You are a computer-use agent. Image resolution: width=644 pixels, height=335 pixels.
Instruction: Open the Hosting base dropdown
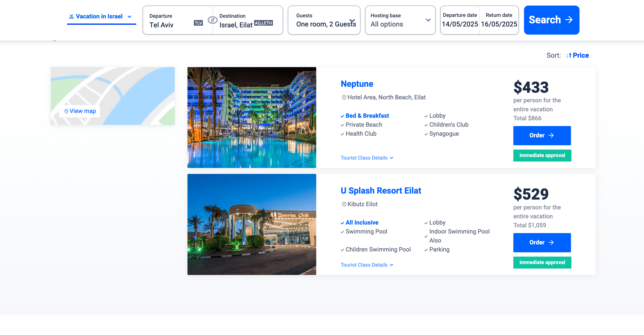(400, 20)
